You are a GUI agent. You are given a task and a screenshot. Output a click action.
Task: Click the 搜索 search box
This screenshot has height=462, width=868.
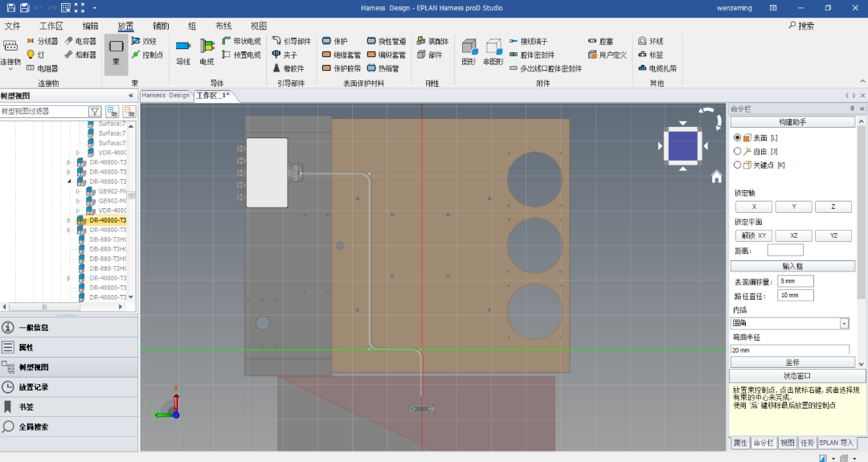click(801, 26)
